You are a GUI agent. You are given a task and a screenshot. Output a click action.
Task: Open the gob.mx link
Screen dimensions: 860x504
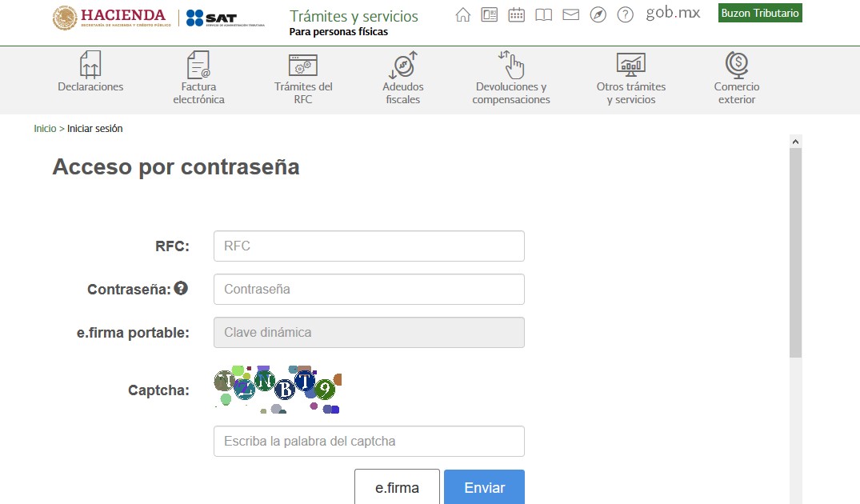(x=673, y=13)
